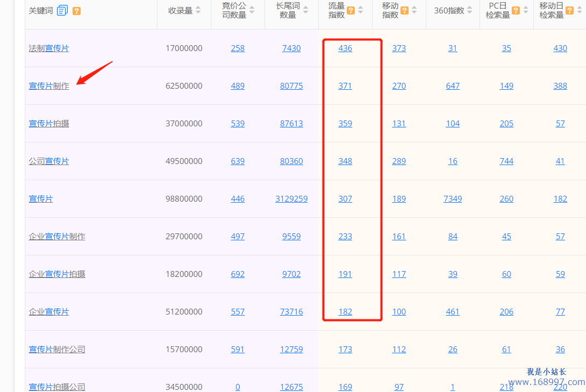Screen dimensions: 586x392
Task: Click 360 index value 7349
Action: coord(453,199)
